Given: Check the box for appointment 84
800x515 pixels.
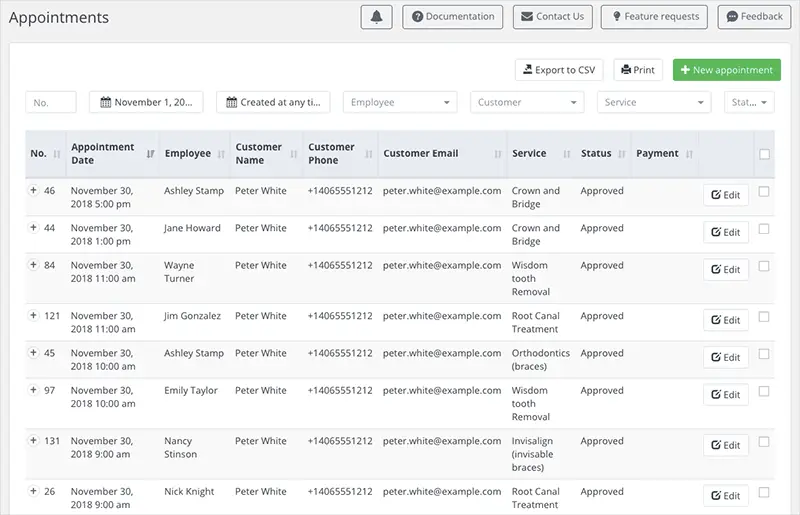Looking at the screenshot, I should 764,266.
